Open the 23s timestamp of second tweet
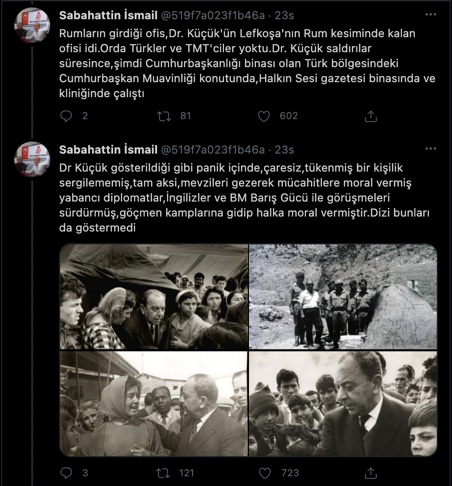Viewport: 452px width, 486px height. click(284, 150)
